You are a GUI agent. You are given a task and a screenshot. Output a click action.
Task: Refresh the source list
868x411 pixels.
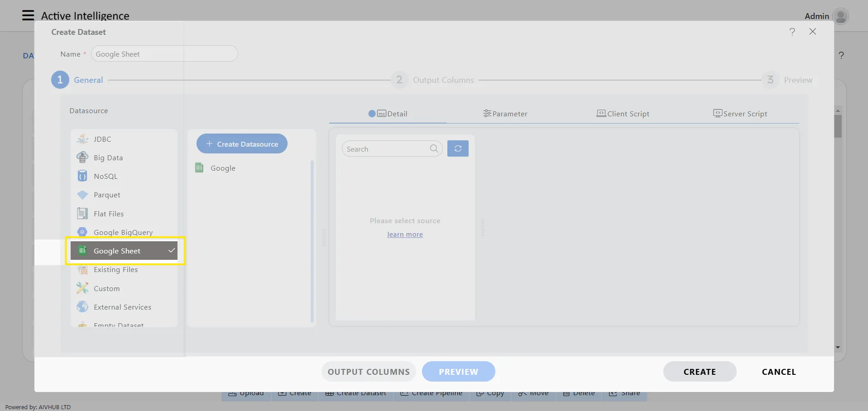[x=458, y=148]
